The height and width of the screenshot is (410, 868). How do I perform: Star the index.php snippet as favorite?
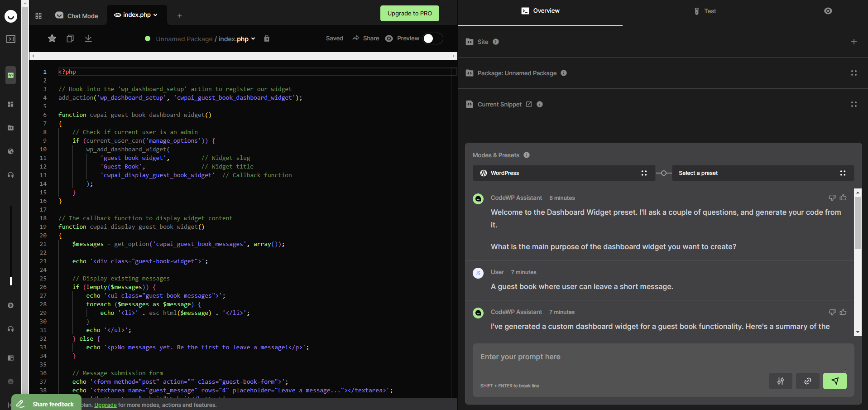pyautogui.click(x=52, y=39)
